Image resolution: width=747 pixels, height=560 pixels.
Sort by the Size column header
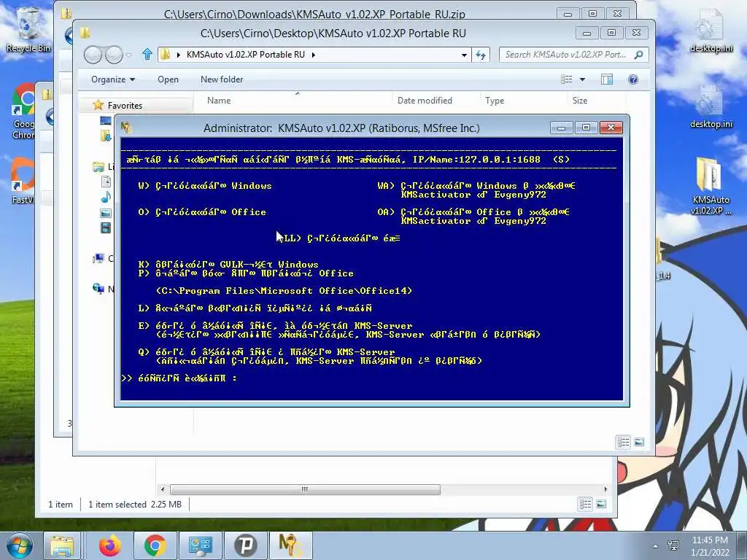[580, 101]
